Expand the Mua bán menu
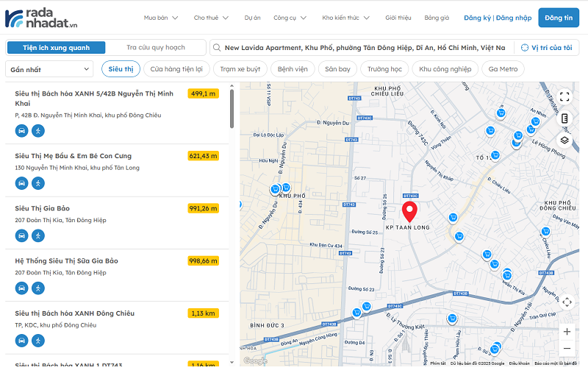The image size is (588, 373). (x=160, y=18)
